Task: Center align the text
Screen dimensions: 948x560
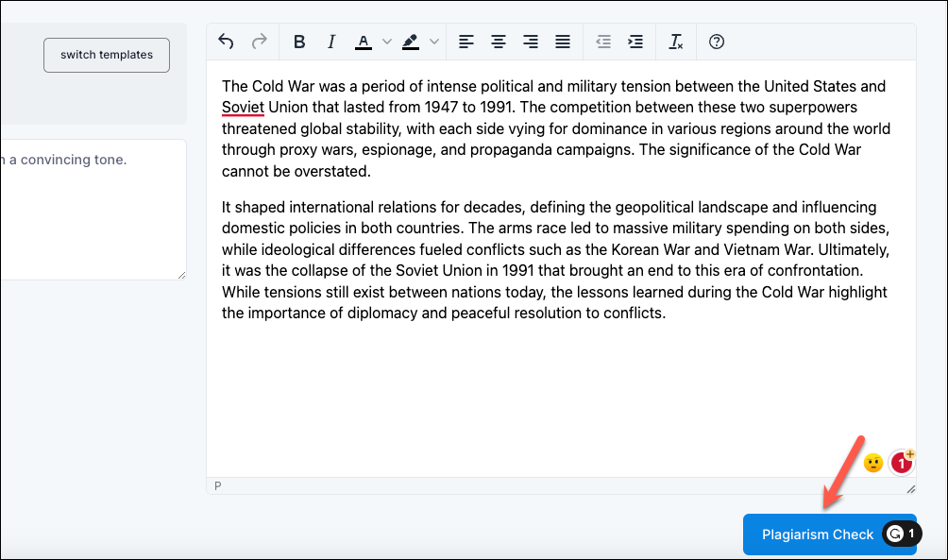Action: [499, 42]
